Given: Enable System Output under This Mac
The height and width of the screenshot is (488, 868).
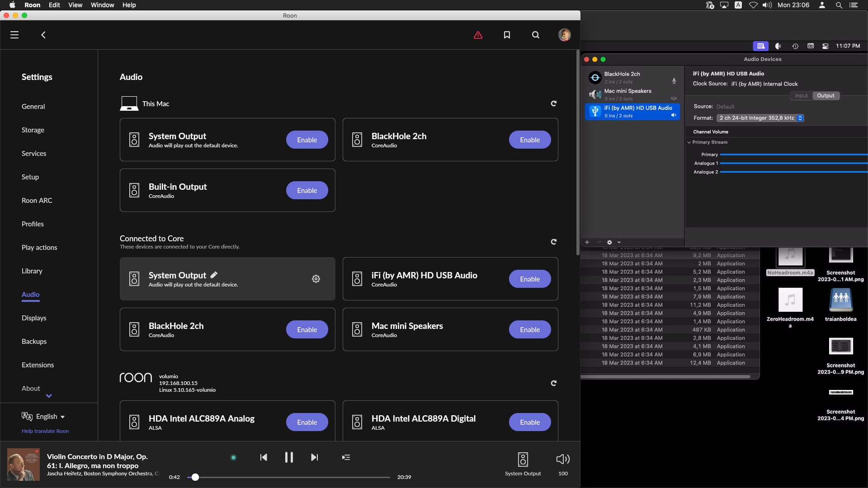Looking at the screenshot, I should coord(307,140).
